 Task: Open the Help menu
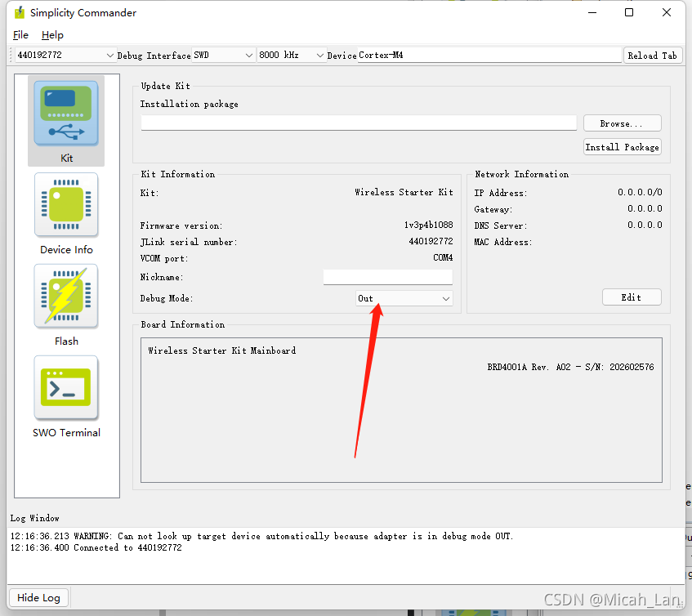[x=52, y=35]
